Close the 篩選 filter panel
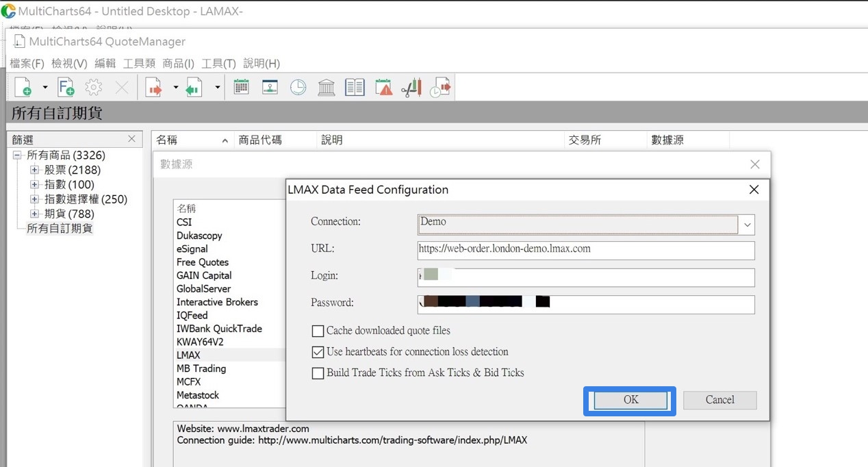The image size is (868, 467). [131, 139]
